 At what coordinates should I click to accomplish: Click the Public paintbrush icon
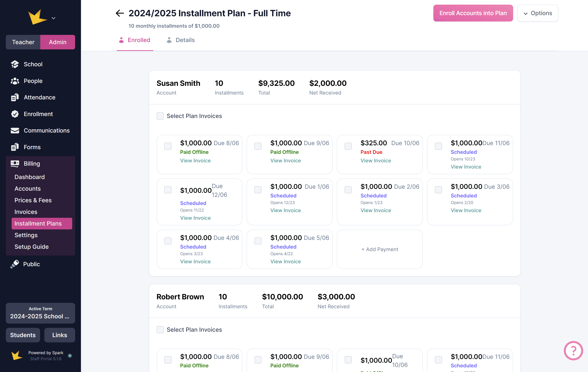[x=15, y=264]
